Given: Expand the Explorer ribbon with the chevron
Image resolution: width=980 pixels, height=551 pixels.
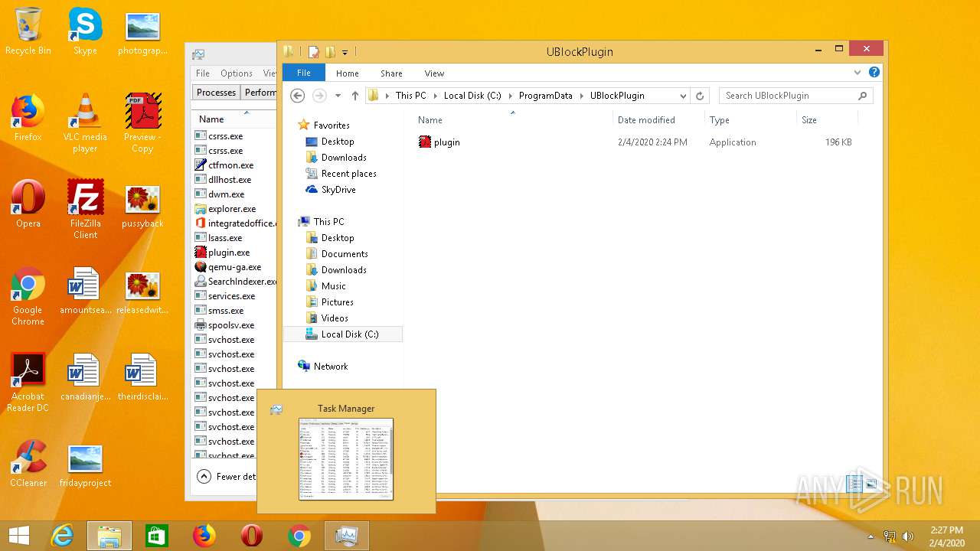Looking at the screenshot, I should 857,73.
